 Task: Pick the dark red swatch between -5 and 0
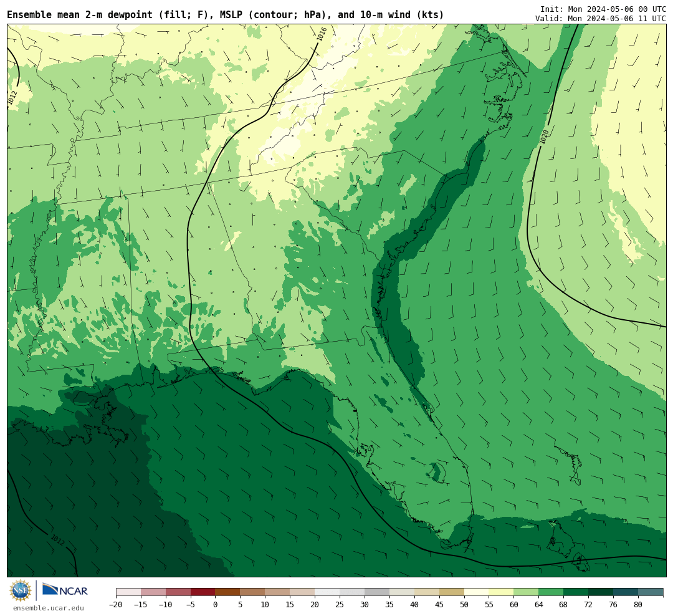203,592
